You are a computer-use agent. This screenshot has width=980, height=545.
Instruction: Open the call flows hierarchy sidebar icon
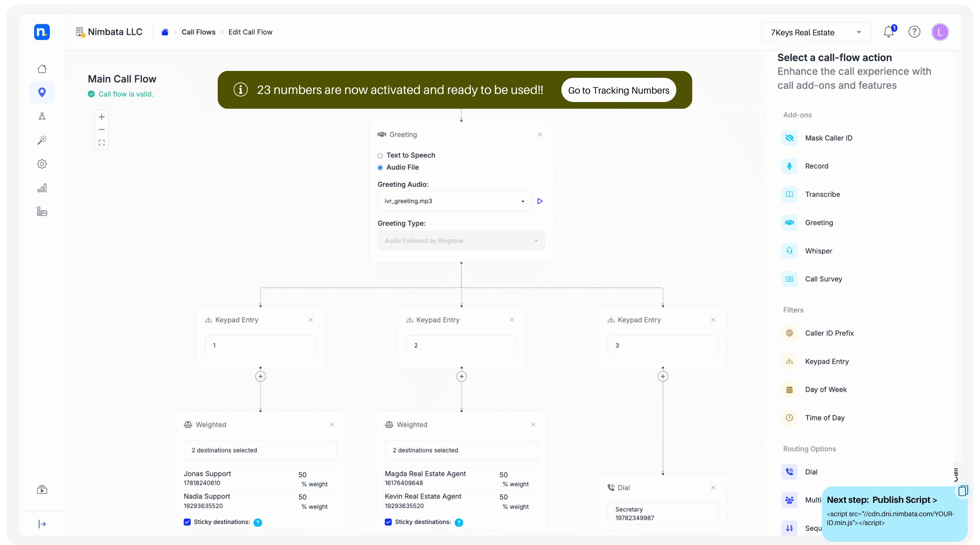[42, 116]
